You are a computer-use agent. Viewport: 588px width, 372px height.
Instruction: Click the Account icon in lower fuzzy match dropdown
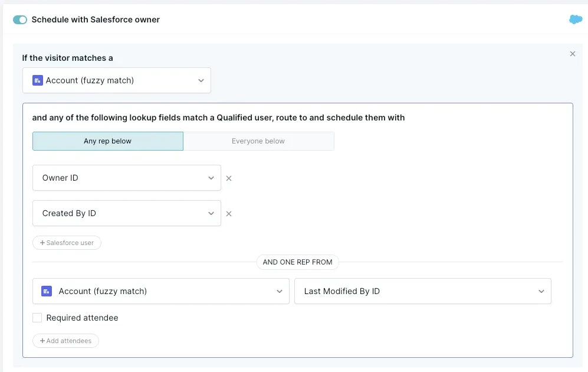(x=47, y=291)
